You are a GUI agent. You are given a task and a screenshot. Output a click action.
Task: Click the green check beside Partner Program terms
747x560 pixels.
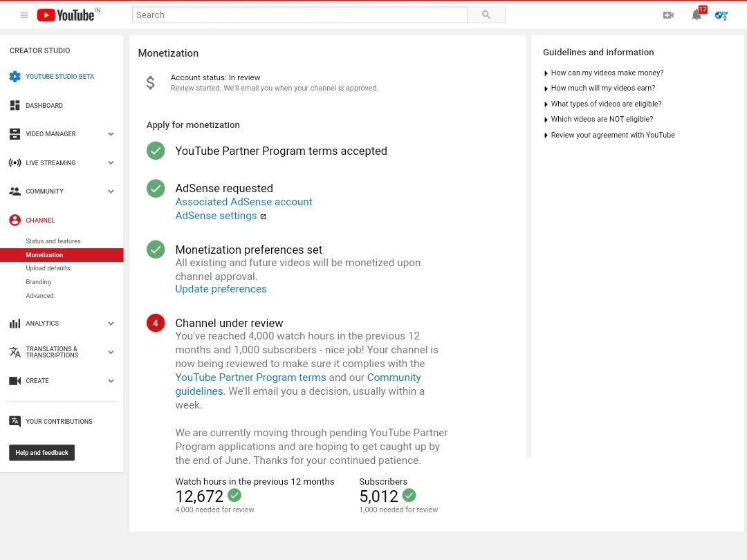[x=156, y=151]
